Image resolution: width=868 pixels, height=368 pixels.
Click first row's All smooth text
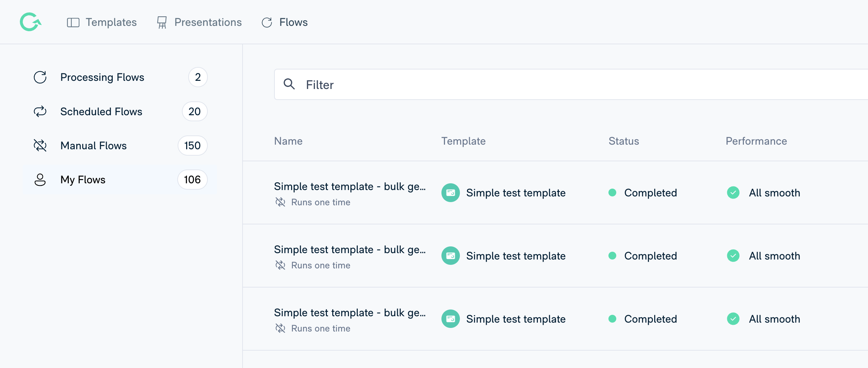[775, 193]
